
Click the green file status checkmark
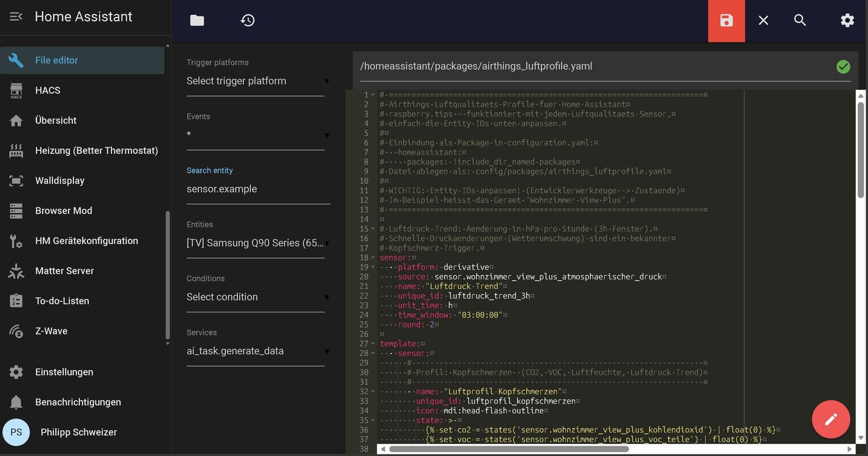coord(843,67)
